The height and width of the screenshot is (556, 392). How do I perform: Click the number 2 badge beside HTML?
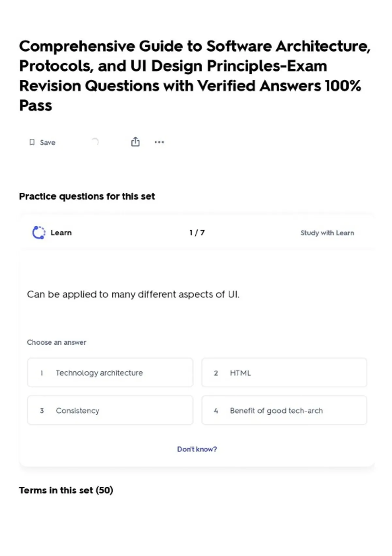tap(216, 373)
